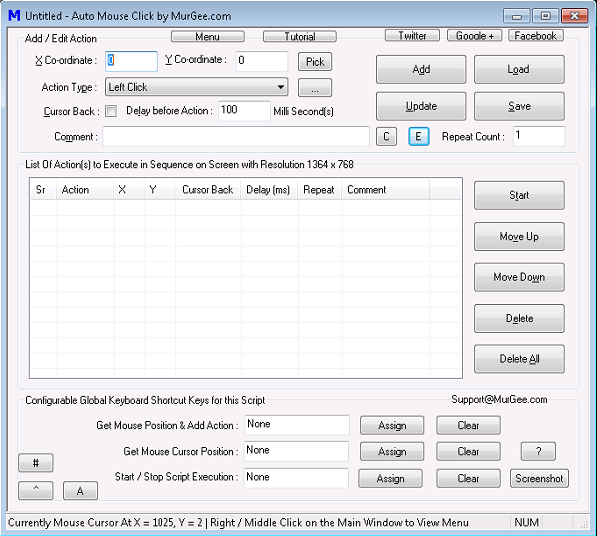Click the Add button
The image size is (597, 536).
[421, 69]
